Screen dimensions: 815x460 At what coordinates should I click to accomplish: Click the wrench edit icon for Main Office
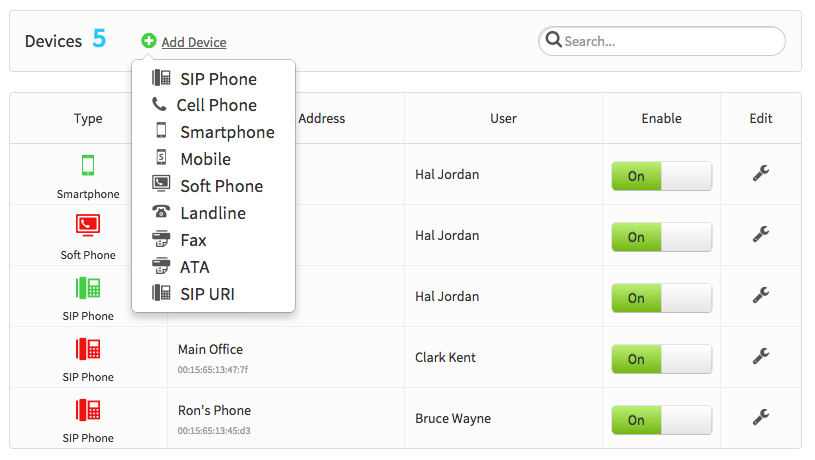tap(761, 356)
